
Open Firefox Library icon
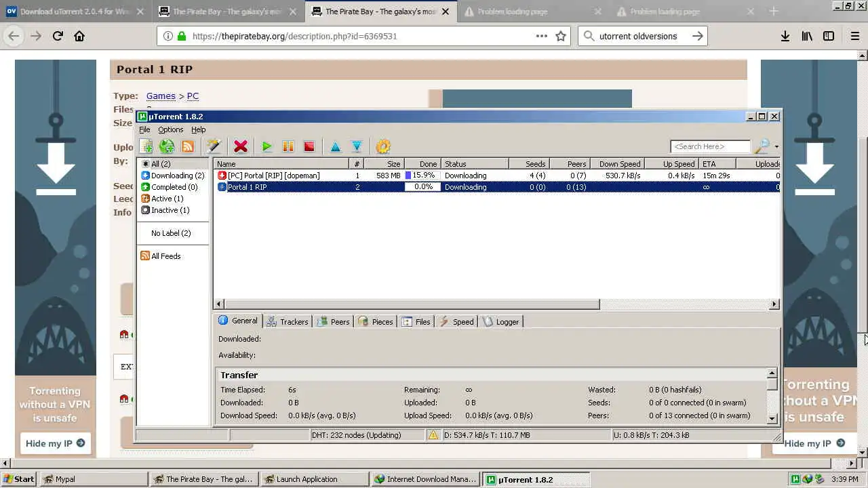tap(807, 36)
